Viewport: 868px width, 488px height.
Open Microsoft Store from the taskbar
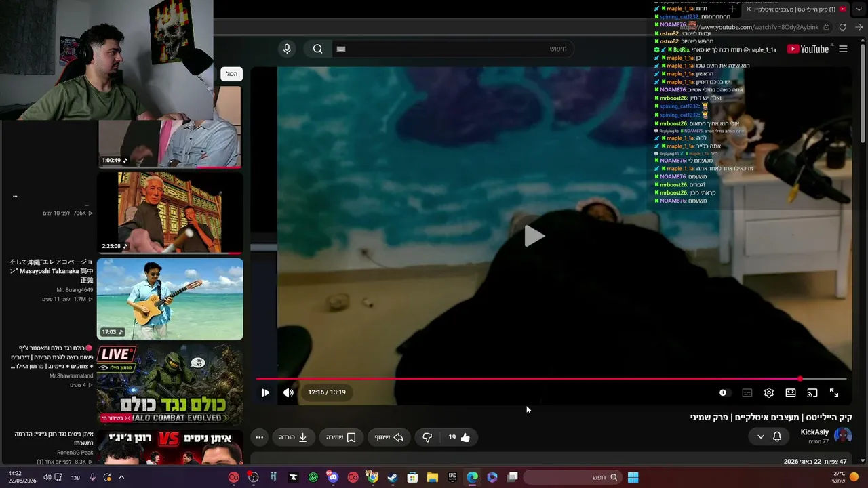tap(412, 477)
